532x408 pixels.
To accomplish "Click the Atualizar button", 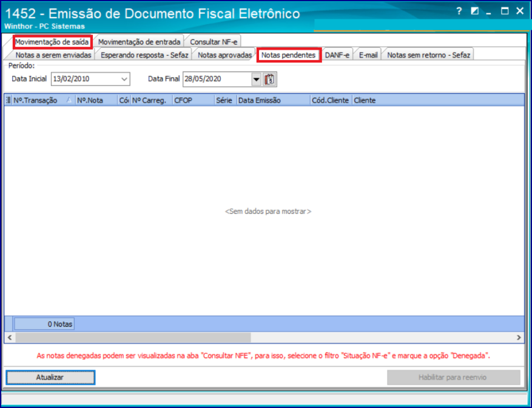I will pos(50,378).
